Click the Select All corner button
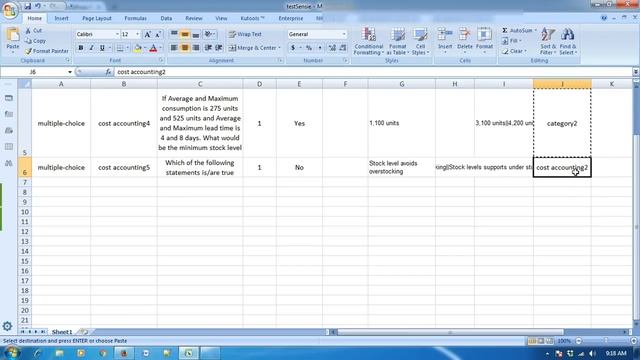This screenshot has height=360, width=640. click(24, 84)
